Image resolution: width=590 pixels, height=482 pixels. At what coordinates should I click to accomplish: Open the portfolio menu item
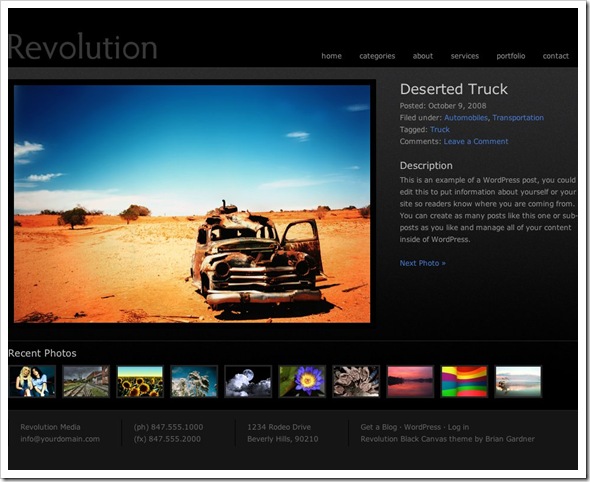[511, 56]
